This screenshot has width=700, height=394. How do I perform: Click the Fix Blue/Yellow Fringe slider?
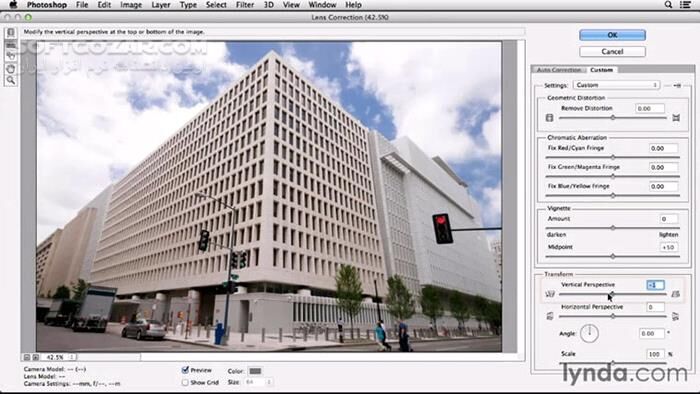(x=612, y=195)
